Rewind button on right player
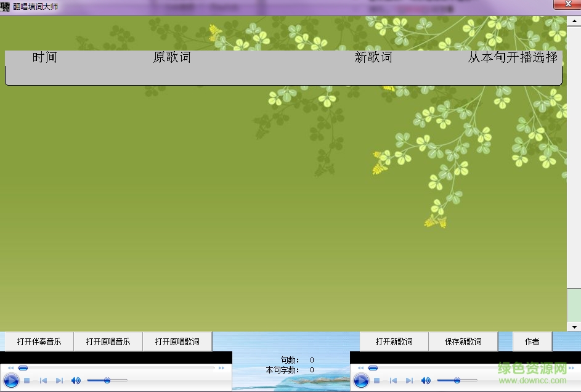 point(361,368)
